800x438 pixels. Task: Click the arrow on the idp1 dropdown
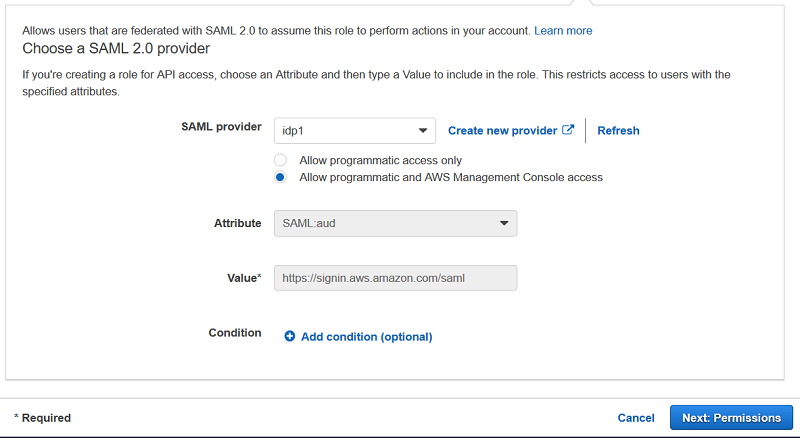(x=422, y=131)
